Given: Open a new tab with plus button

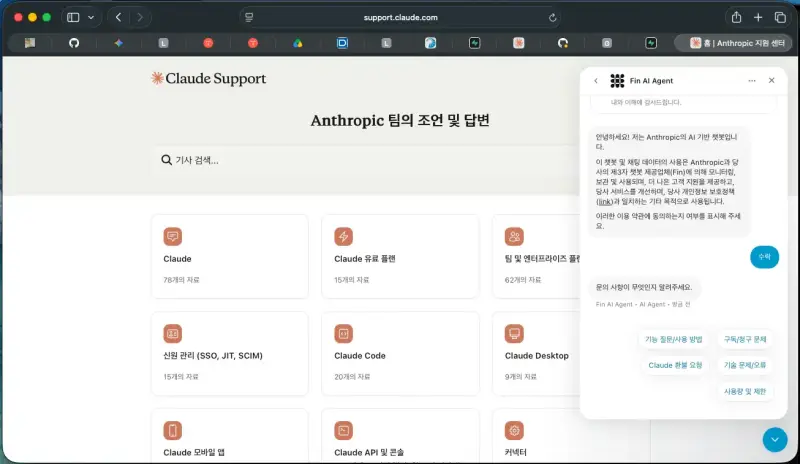Looking at the screenshot, I should [758, 17].
